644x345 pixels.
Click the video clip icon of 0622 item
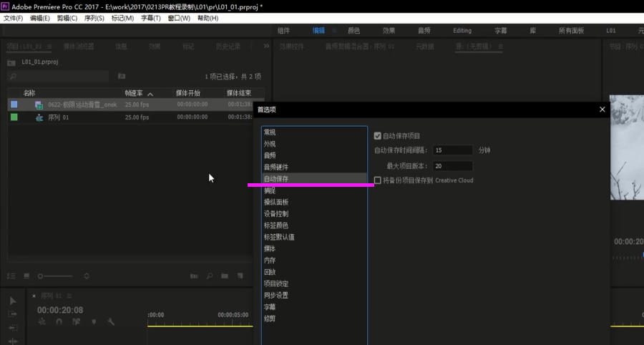click(x=39, y=105)
